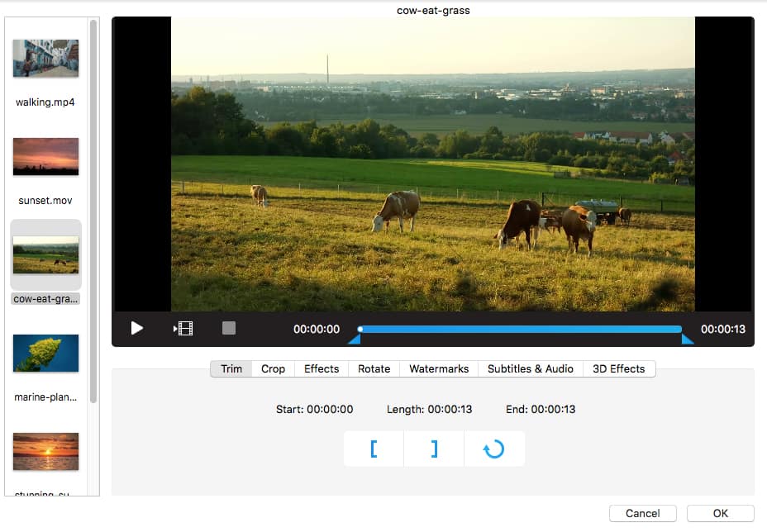
Task: Select the marine-plant video thumbnail
Action: point(45,354)
